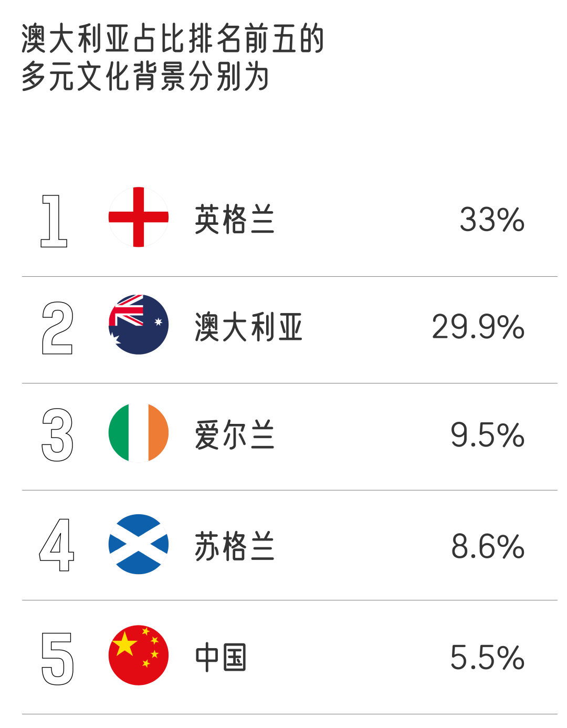This screenshot has width=567, height=728.
Task: Click the outlined rank number 2
Action: coord(57,328)
